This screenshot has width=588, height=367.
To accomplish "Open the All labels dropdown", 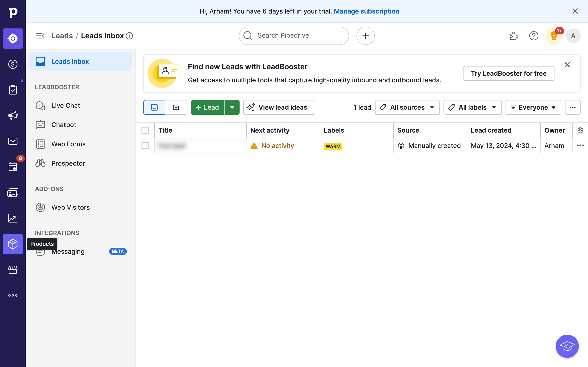I will point(472,107).
